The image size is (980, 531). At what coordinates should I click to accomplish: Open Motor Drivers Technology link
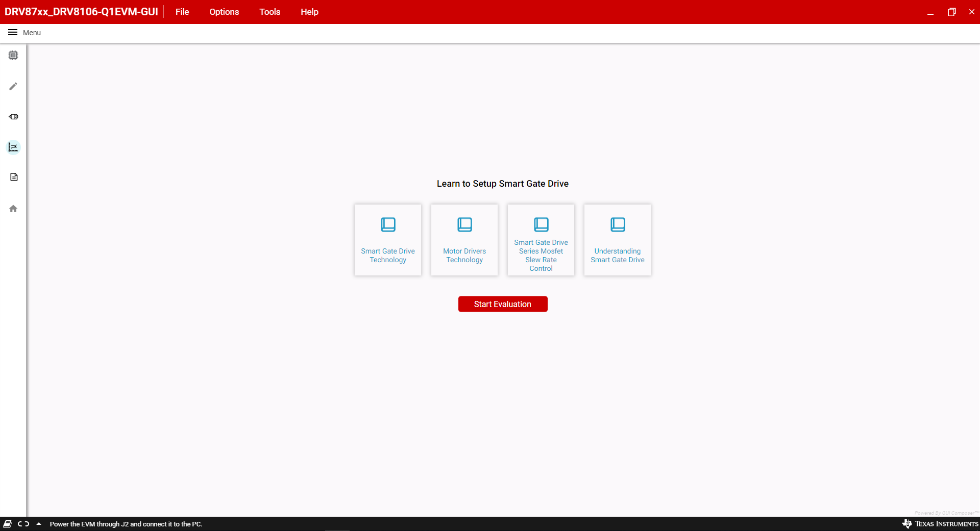[464, 256]
